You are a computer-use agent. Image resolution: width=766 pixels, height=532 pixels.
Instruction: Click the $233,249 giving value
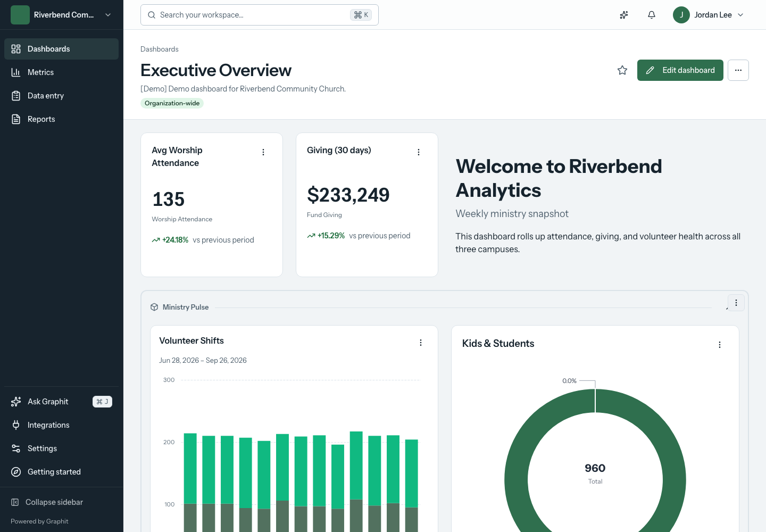(348, 195)
